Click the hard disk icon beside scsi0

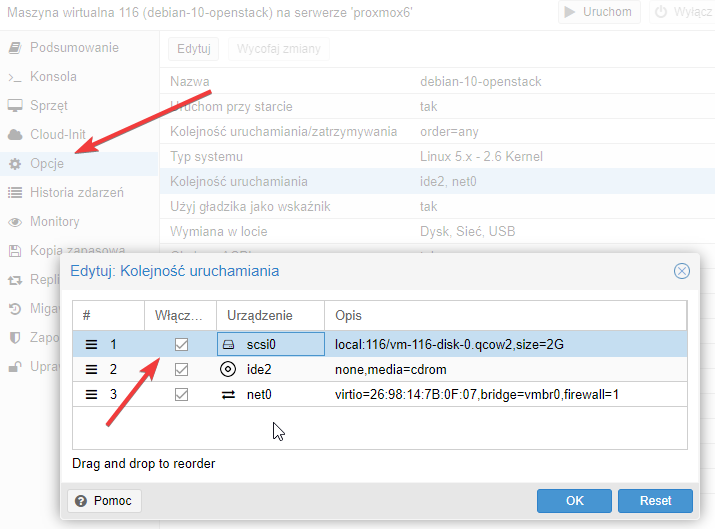(x=228, y=345)
